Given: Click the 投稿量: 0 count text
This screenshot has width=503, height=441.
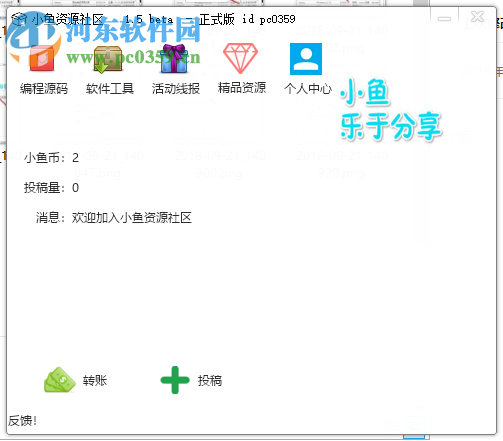Looking at the screenshot, I should point(51,188).
